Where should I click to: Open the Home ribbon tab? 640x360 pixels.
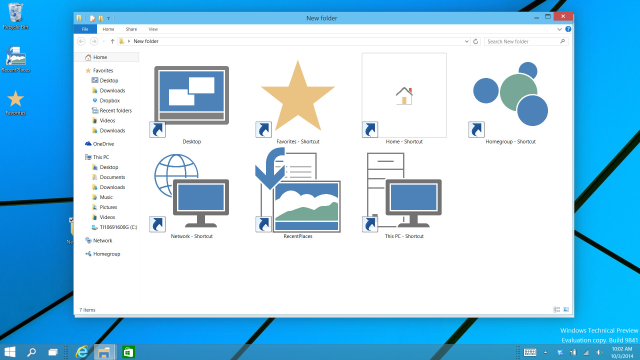click(108, 29)
